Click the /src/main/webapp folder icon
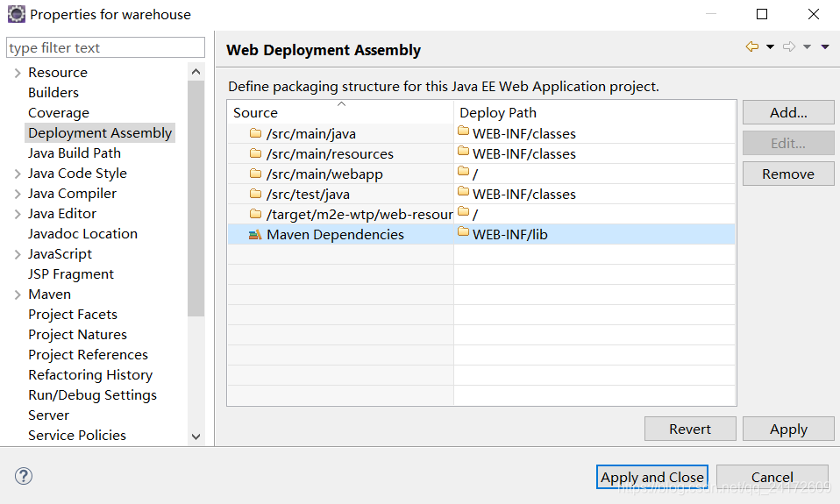The width and height of the screenshot is (840, 504). [x=255, y=174]
